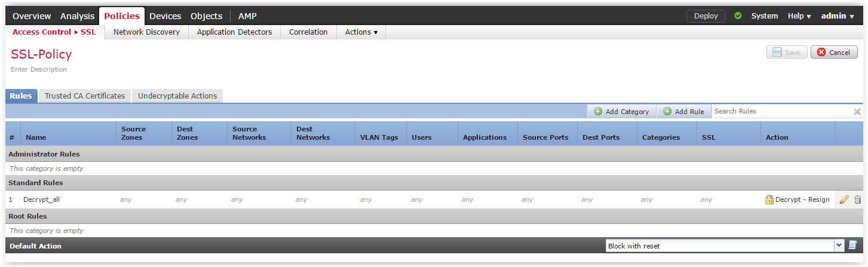
Task: Click the SSL breadcrumb link
Action: [x=88, y=32]
